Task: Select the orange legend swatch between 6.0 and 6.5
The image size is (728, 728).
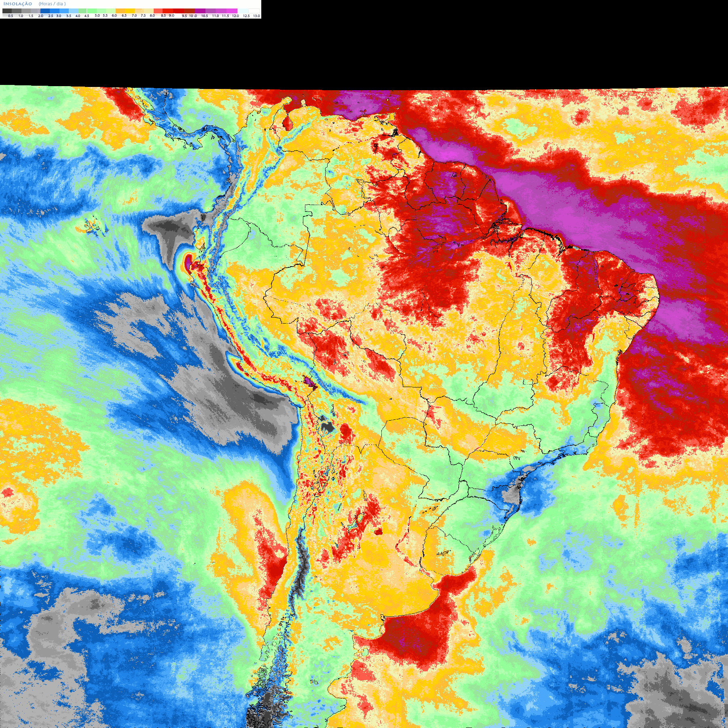Action: coord(120,11)
